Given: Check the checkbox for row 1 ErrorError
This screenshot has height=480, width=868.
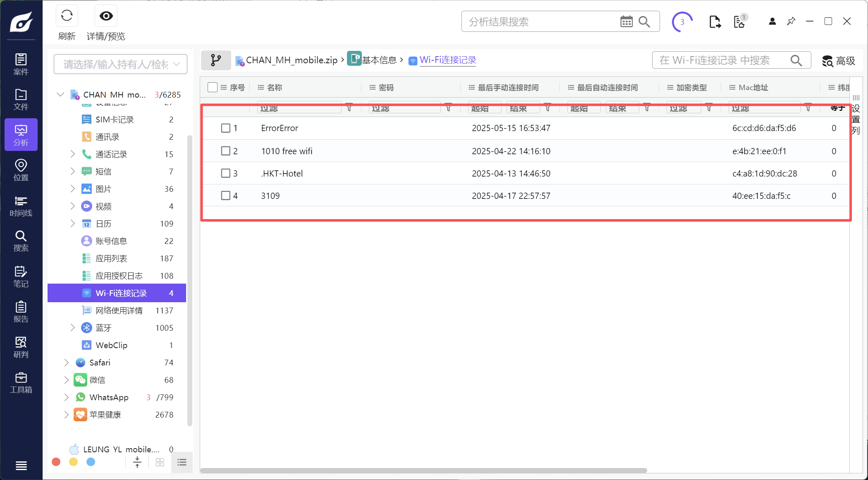Looking at the screenshot, I should [225, 128].
